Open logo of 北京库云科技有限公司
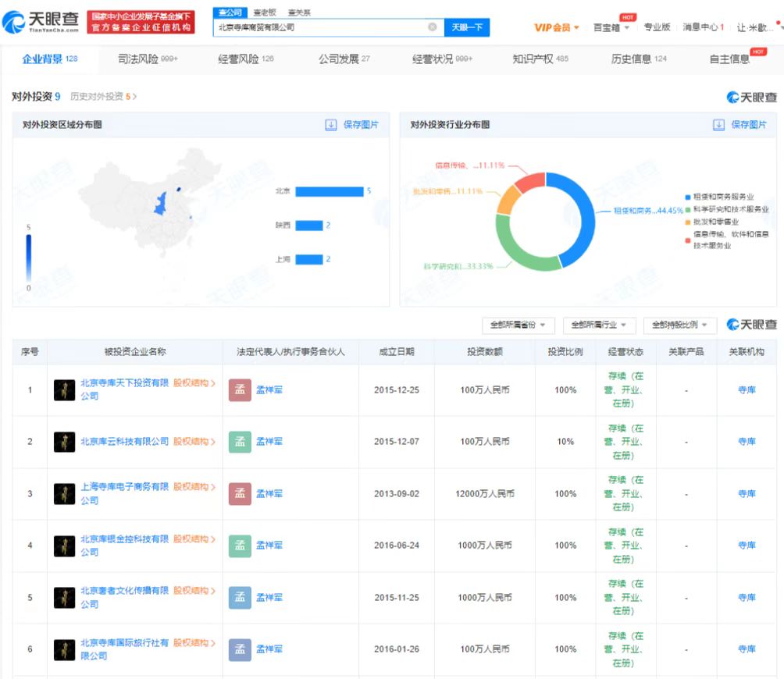784x679 pixels. (65, 443)
